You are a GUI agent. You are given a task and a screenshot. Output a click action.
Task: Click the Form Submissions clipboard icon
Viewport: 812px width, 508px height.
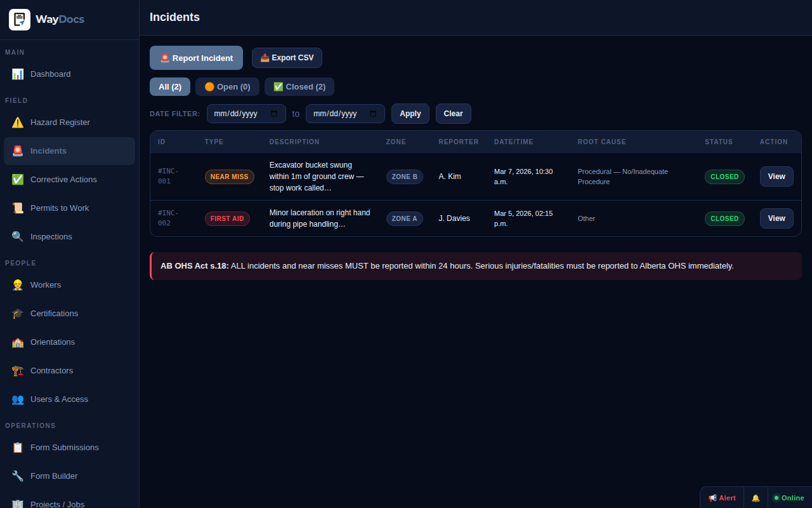pyautogui.click(x=18, y=448)
